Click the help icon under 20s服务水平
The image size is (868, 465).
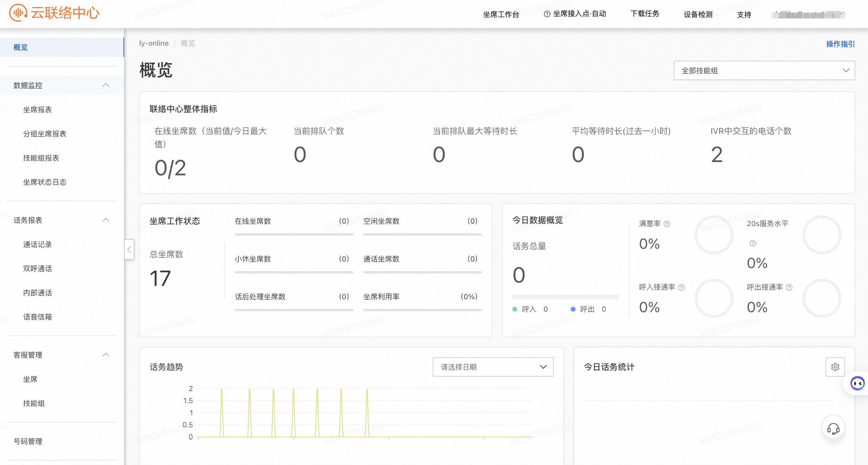[x=753, y=244]
